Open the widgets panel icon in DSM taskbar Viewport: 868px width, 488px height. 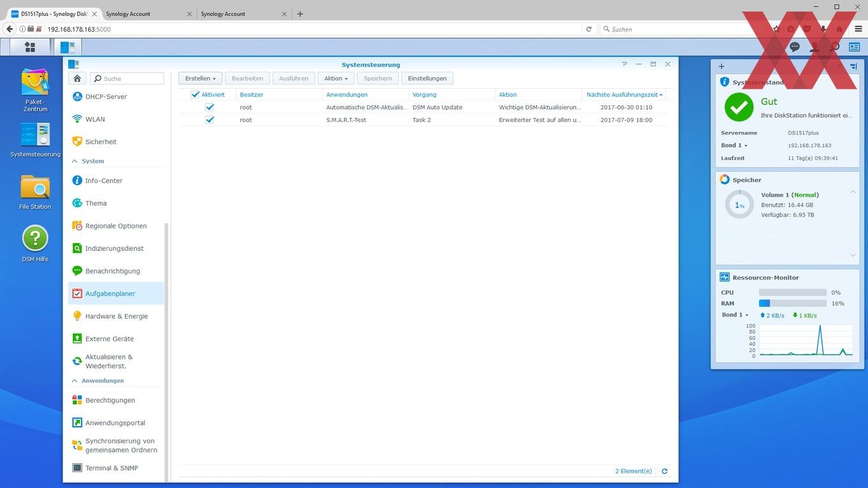click(x=854, y=47)
